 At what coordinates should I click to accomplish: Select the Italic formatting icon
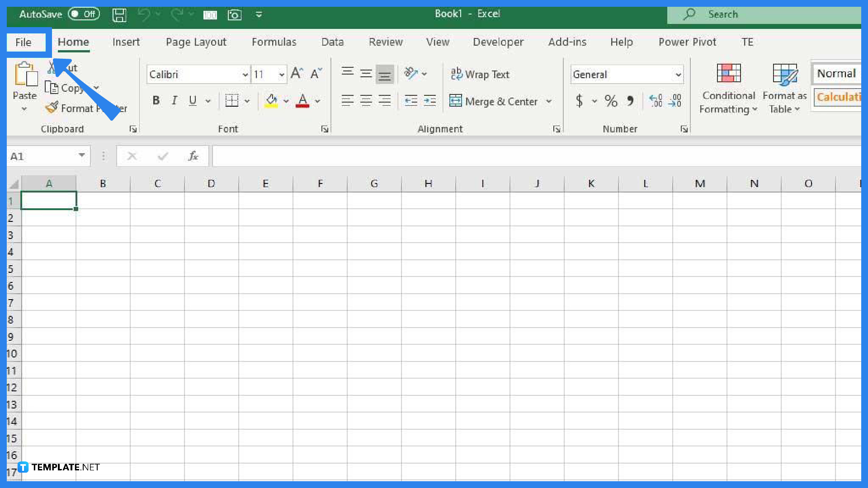tap(174, 100)
